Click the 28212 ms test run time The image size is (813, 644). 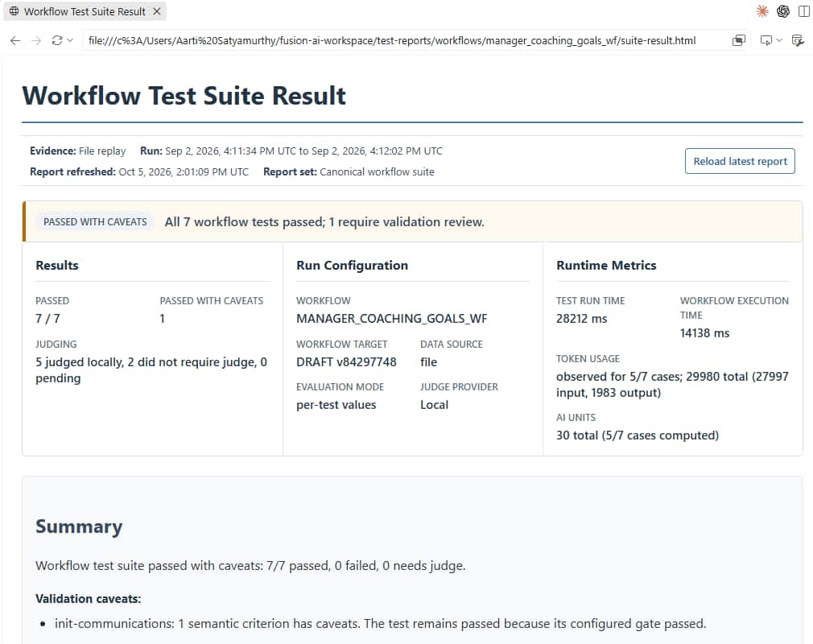[581, 318]
